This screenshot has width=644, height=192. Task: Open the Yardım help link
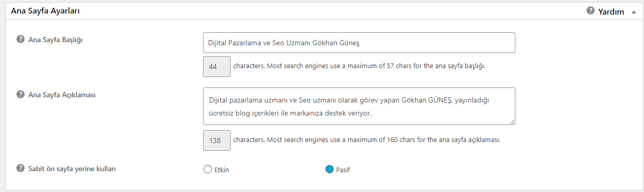pos(611,11)
